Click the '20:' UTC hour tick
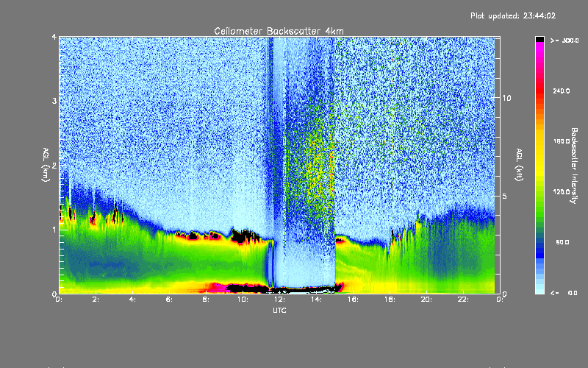 [x=426, y=300]
